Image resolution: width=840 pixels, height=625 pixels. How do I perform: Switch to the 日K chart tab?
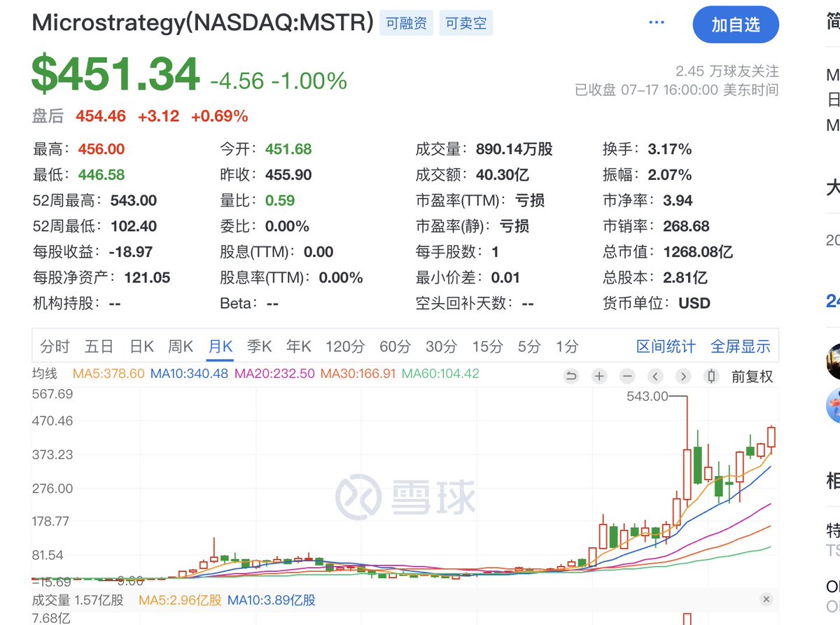pos(141,346)
